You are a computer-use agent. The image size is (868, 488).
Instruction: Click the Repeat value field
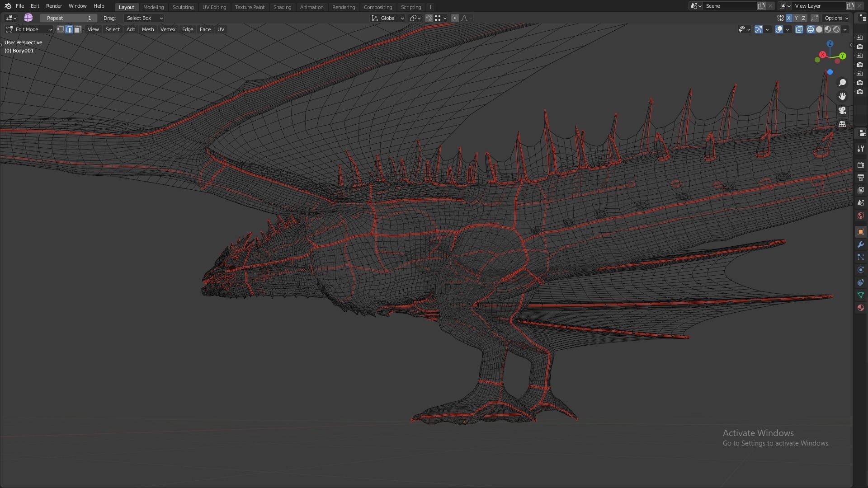point(69,18)
